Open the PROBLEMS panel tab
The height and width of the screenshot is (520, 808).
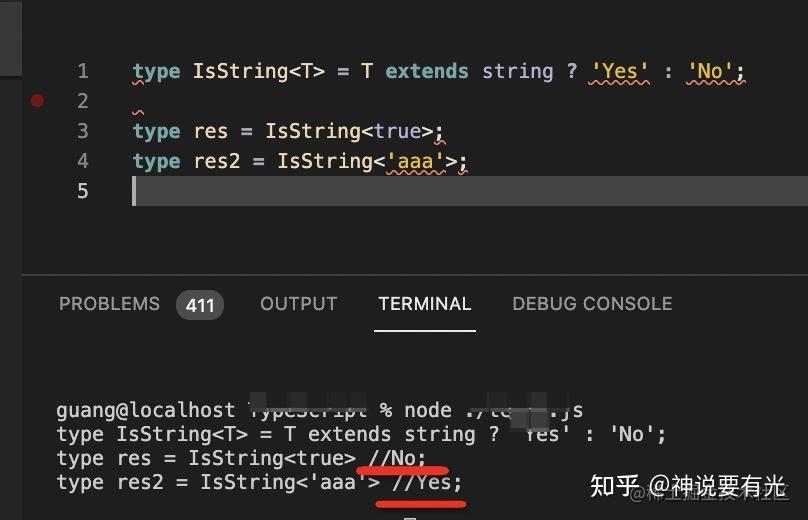[109, 304]
